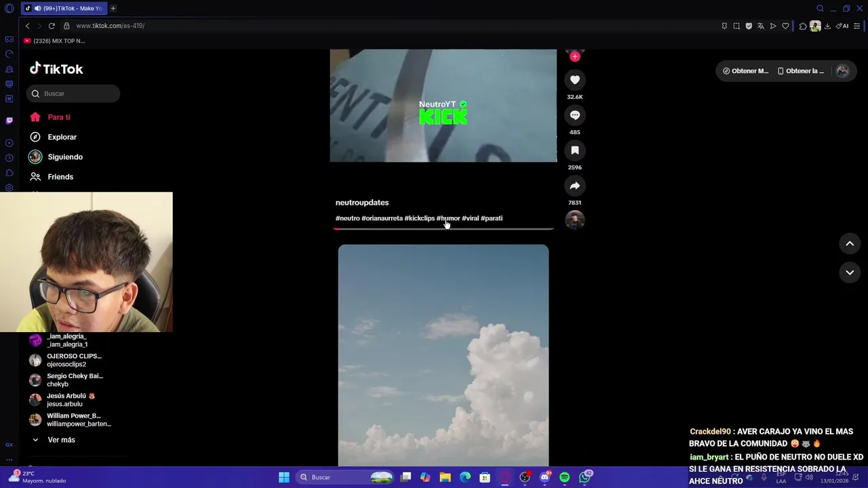
Task: Open GX Corner gamepad icon in sidebar
Action: pos(9,39)
